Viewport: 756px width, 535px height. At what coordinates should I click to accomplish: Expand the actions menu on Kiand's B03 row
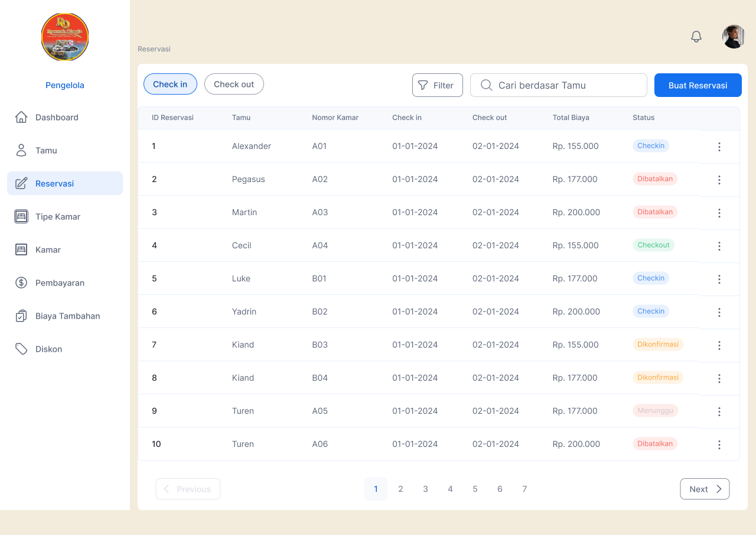point(719,345)
